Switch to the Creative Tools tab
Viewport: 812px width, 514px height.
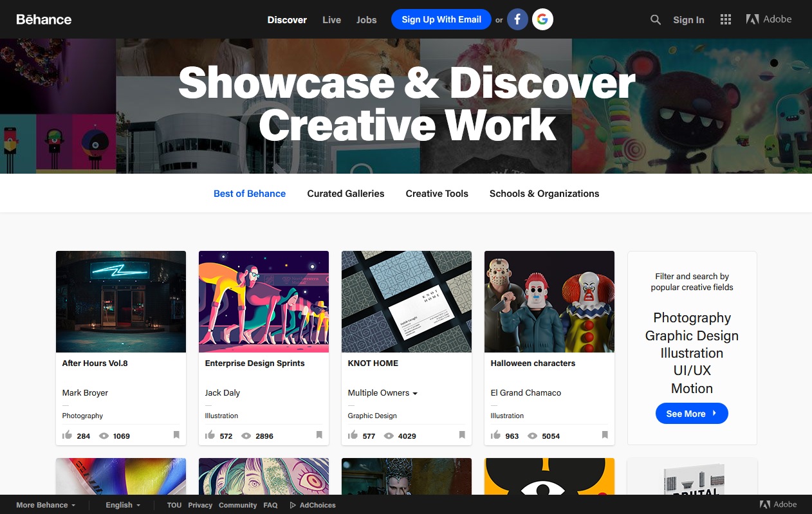tap(437, 194)
